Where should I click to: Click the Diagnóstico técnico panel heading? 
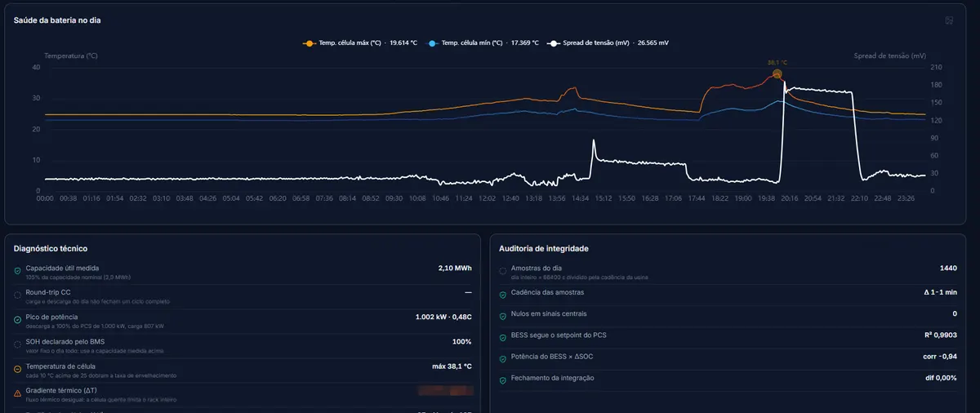click(51, 248)
